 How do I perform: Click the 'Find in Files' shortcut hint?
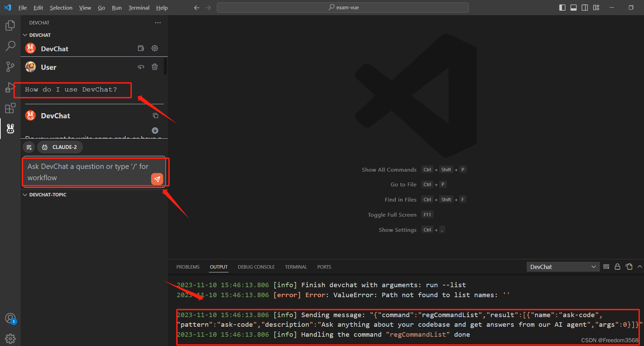click(425, 199)
